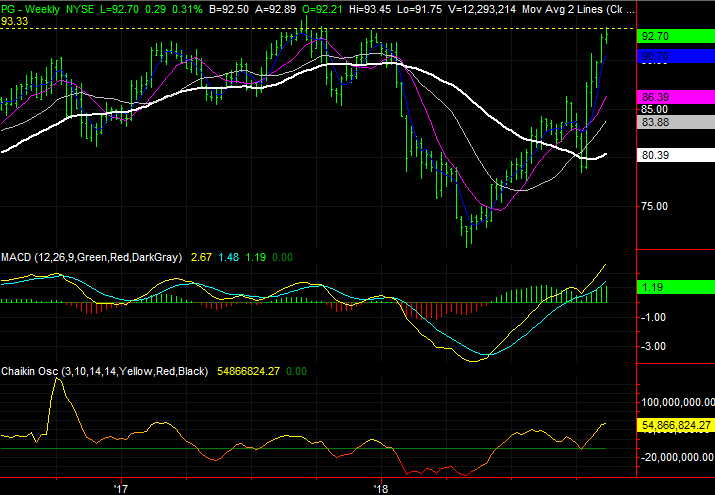This screenshot has height=495, width=715.
Task: Click the ask value A=92.89
Action: coord(276,9)
